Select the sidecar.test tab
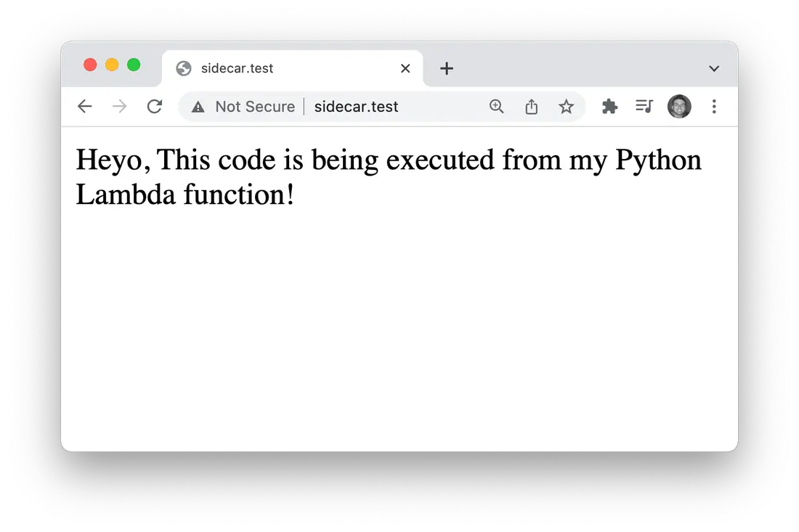799x532 pixels. click(x=293, y=68)
